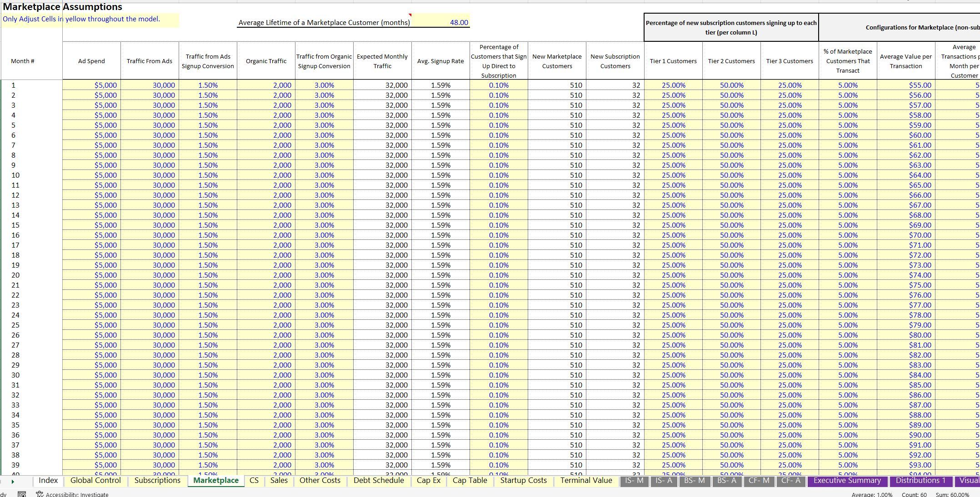The width and height of the screenshot is (980, 497).
Task: Select the Tier 1 Customers header cell
Action: pos(673,61)
